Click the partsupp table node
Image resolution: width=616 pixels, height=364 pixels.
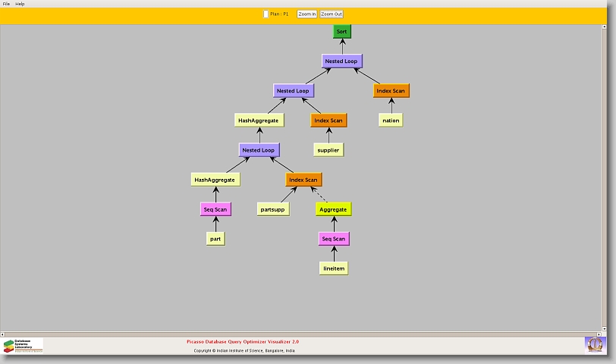point(273,209)
